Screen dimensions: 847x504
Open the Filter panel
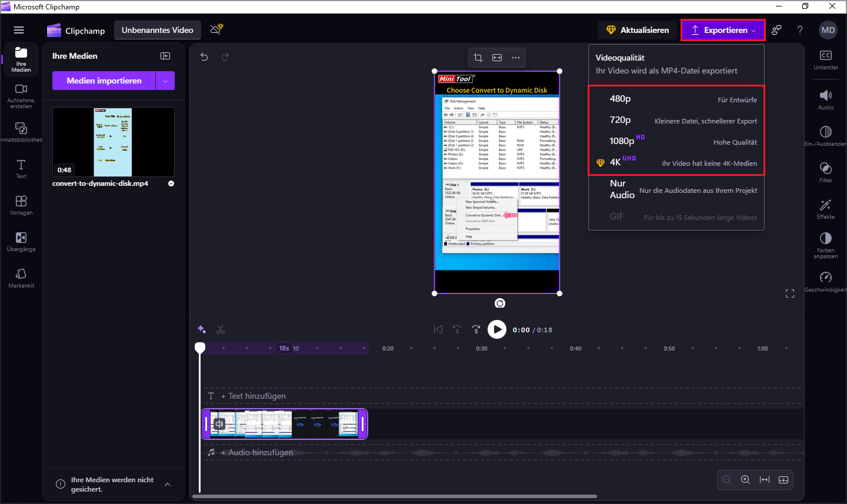tap(826, 172)
